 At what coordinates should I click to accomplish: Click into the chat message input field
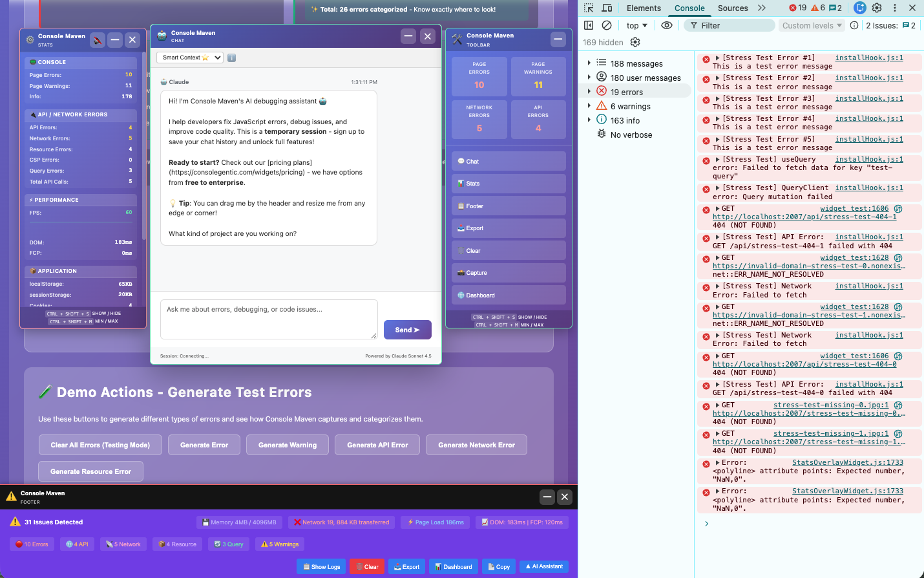click(x=269, y=319)
